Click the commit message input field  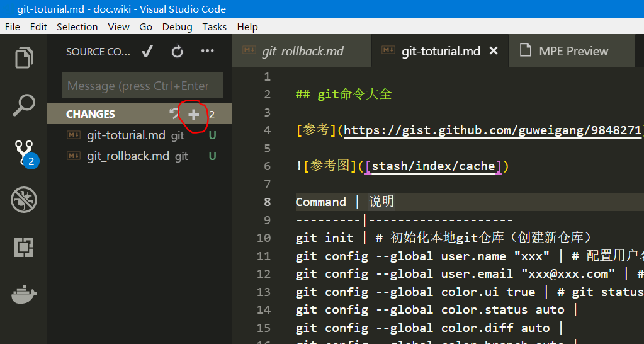[x=142, y=86]
